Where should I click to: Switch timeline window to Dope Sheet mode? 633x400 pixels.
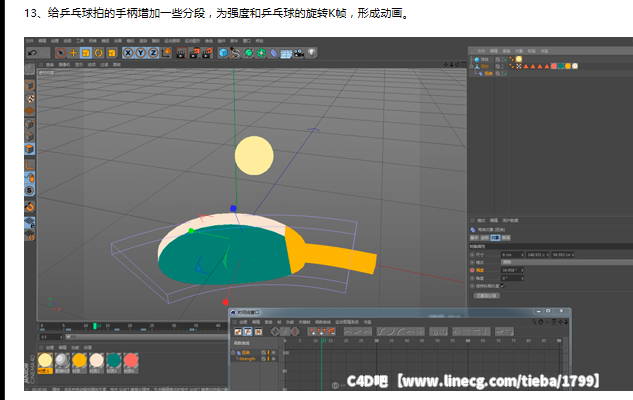[238, 332]
